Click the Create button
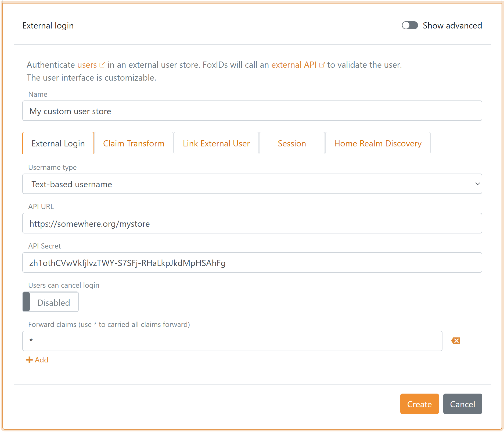 tap(419, 404)
